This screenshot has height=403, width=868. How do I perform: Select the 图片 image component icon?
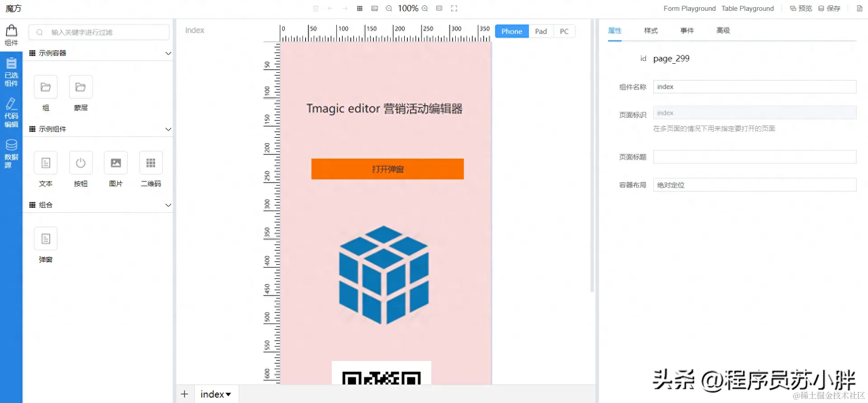tap(116, 163)
